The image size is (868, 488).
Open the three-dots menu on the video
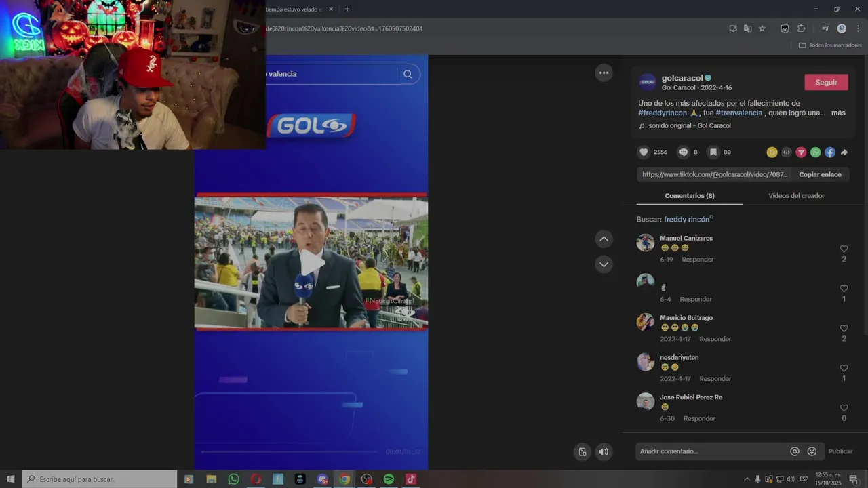click(x=604, y=73)
